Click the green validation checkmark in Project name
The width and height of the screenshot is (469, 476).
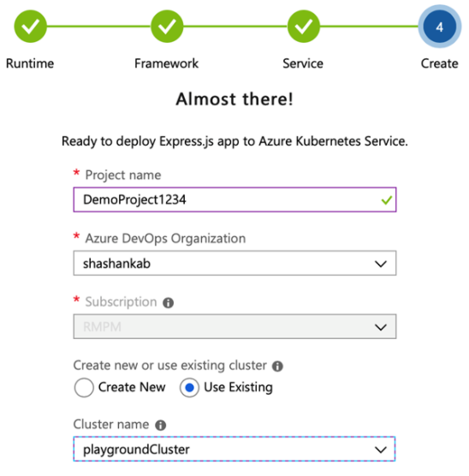pos(387,200)
